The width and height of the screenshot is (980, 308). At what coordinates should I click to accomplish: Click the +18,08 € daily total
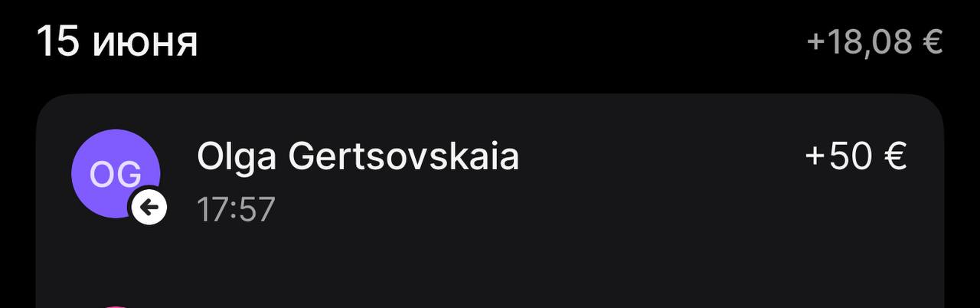click(x=875, y=42)
